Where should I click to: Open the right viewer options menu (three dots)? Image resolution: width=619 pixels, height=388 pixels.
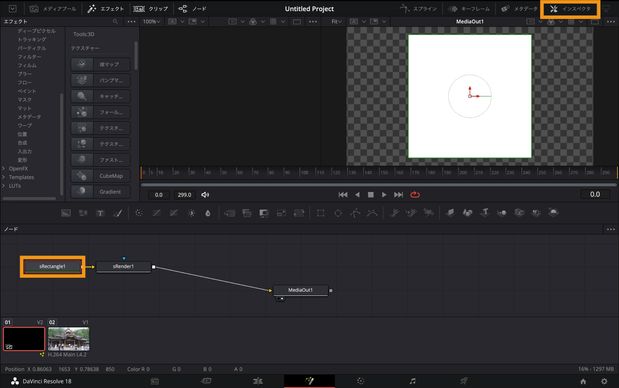(610, 22)
